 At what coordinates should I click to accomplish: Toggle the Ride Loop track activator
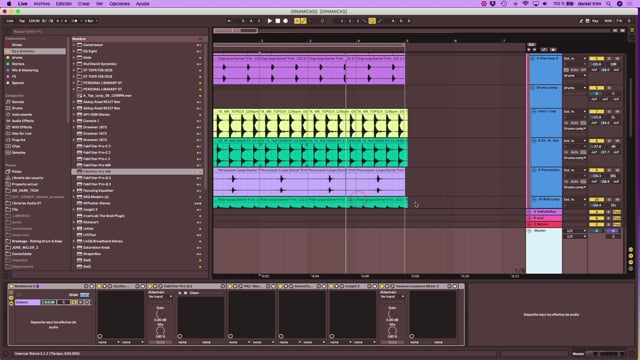[596, 200]
